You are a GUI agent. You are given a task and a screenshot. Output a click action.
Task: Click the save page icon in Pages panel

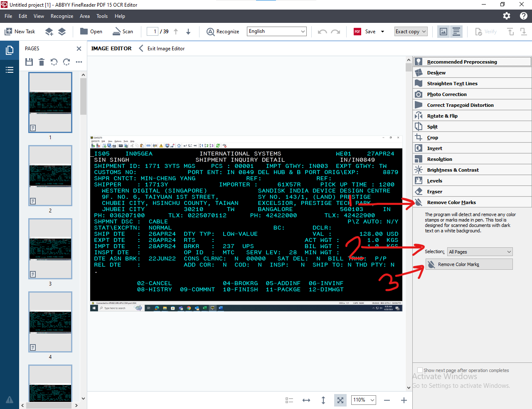click(29, 62)
